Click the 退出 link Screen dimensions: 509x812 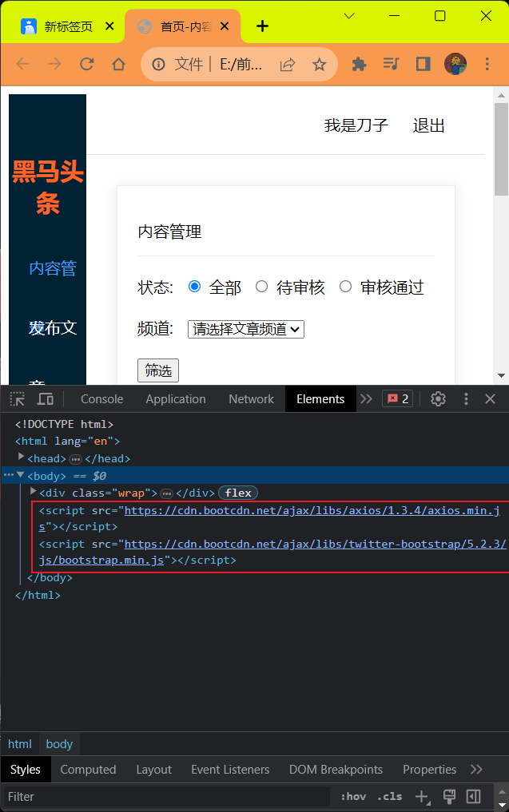pyautogui.click(x=428, y=126)
